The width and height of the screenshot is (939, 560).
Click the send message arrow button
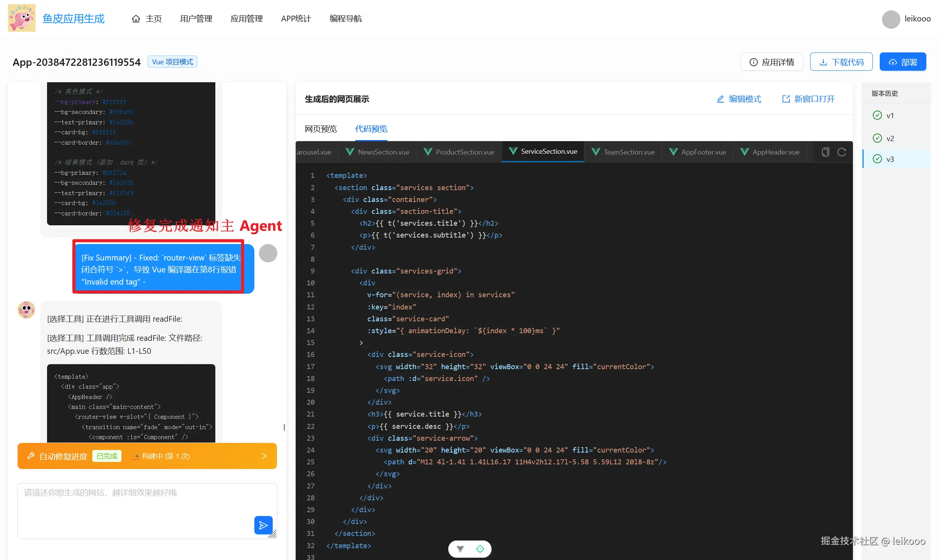[x=263, y=525]
